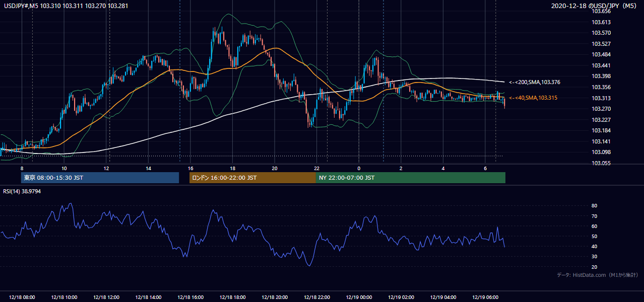The image size is (644, 302).
Task: Click price level 103.398 on the axis
Action: point(602,76)
